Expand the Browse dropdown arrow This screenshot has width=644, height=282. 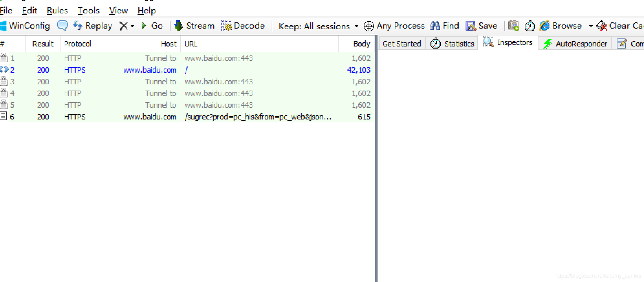tap(591, 26)
